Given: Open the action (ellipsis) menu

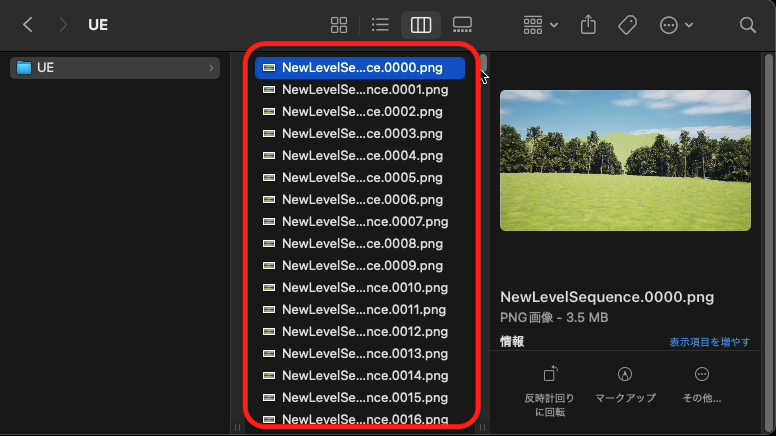Looking at the screenshot, I should coord(676,25).
